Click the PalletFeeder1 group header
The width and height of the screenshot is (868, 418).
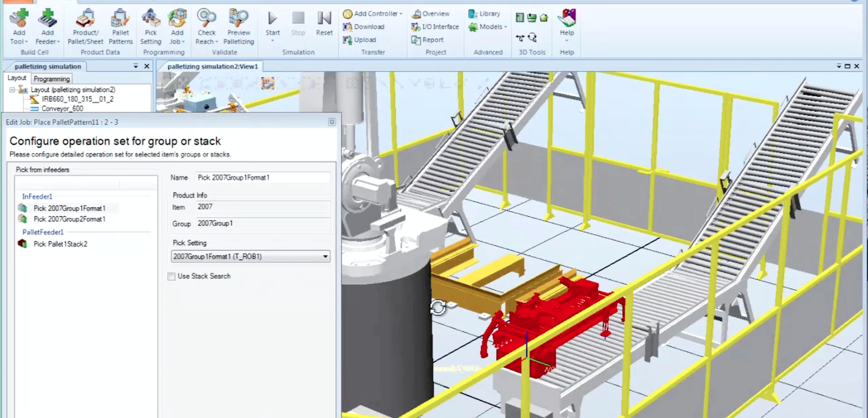pos(43,232)
